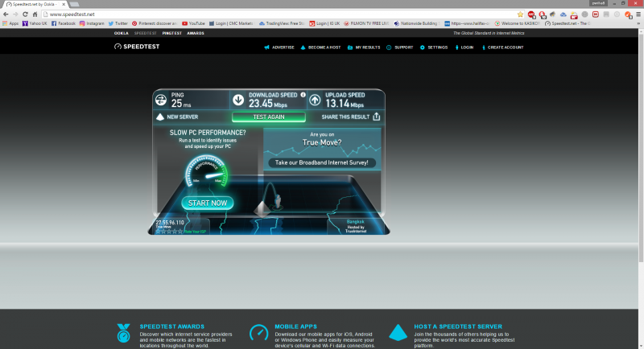This screenshot has width=644, height=349.
Task: Open the Chrome hamburger menu
Action: pyautogui.click(x=638, y=14)
